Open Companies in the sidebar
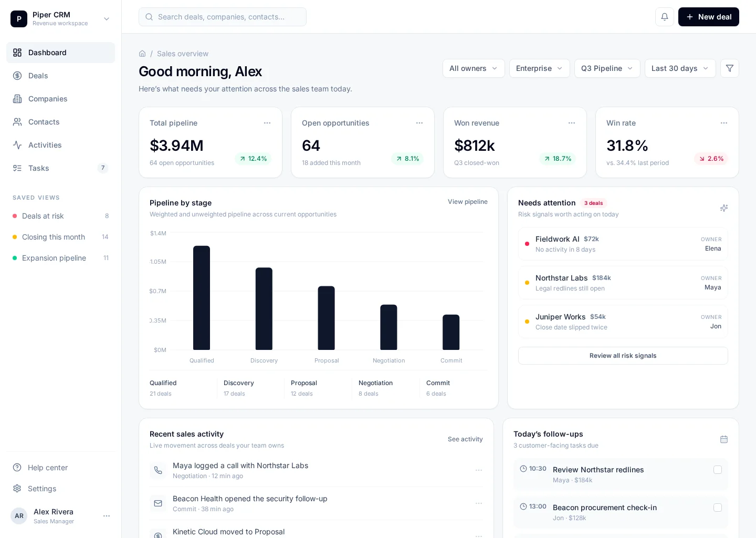Image resolution: width=756 pixels, height=538 pixels. click(x=60, y=99)
